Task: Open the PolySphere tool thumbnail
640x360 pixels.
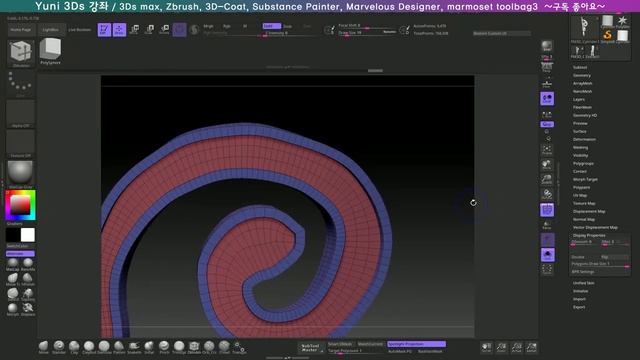Action: pos(51,51)
